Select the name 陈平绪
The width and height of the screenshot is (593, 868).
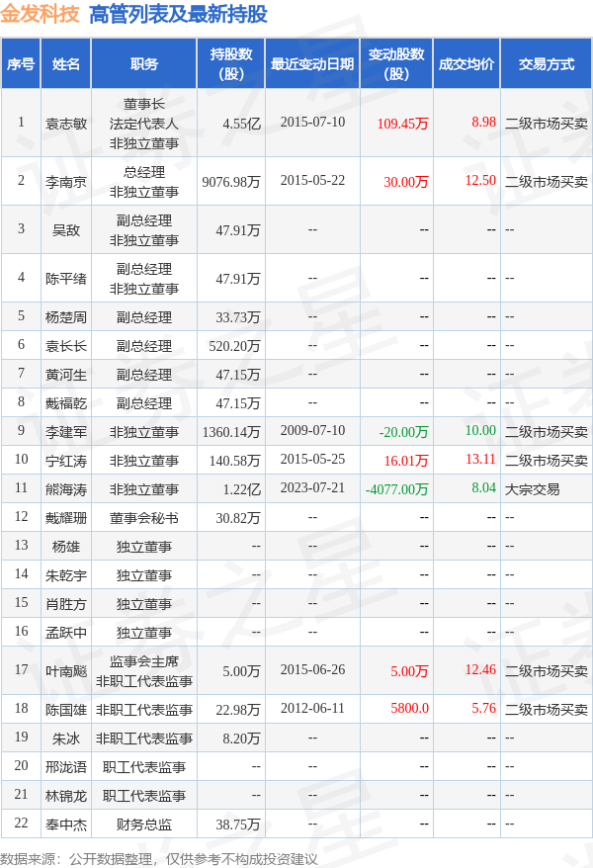point(66,279)
